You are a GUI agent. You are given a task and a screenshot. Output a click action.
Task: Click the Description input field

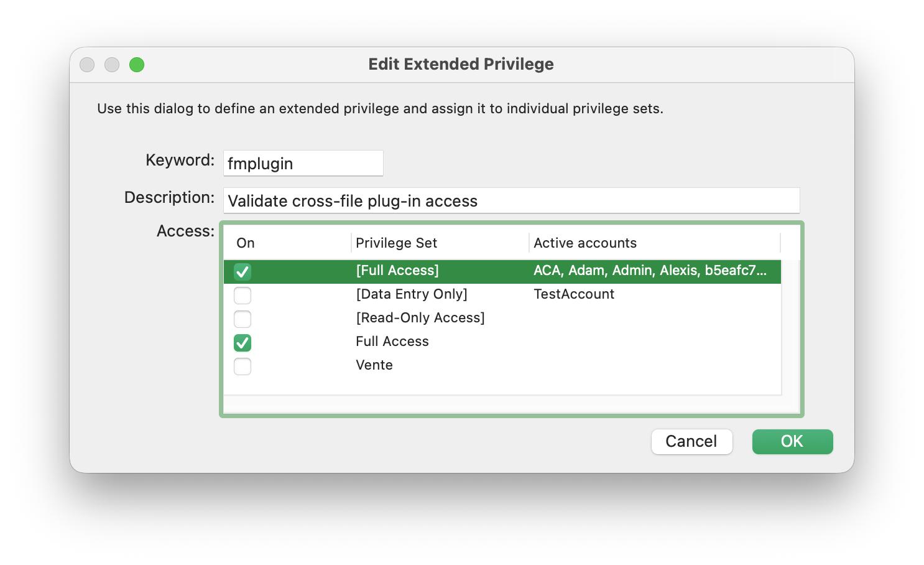coord(511,200)
